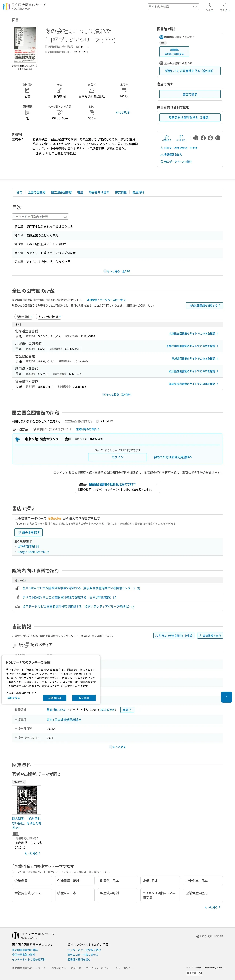Choose 必要最小限 cookies button

tap(55, 698)
